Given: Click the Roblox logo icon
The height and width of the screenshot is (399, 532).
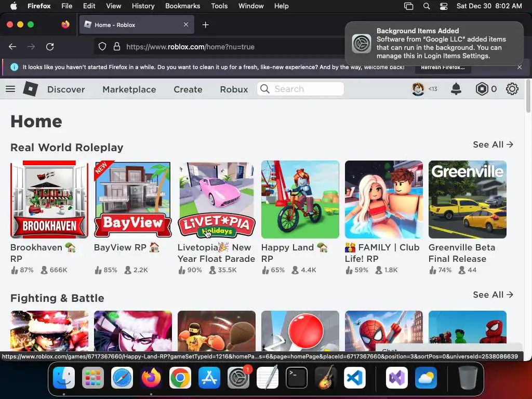Looking at the screenshot, I should pos(31,89).
